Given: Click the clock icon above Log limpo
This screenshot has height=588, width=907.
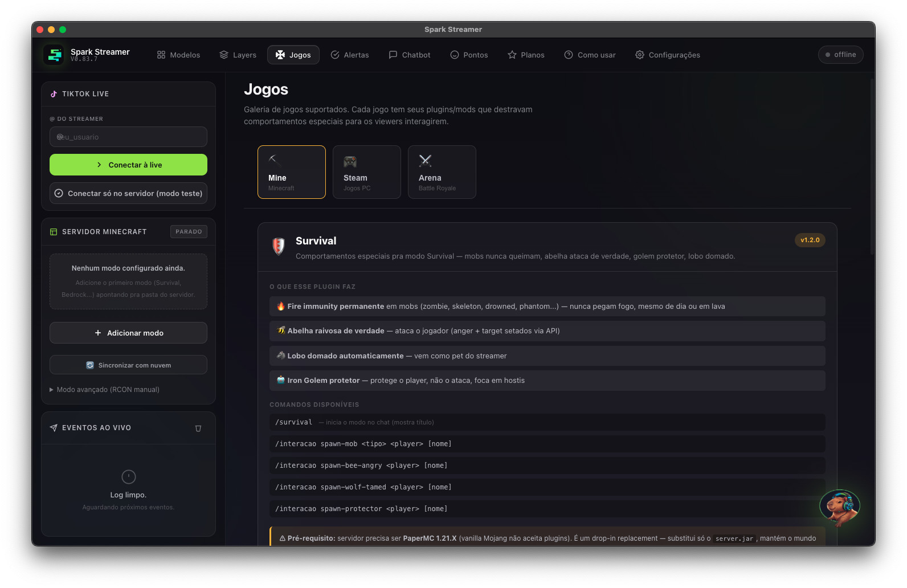Looking at the screenshot, I should coord(129,476).
